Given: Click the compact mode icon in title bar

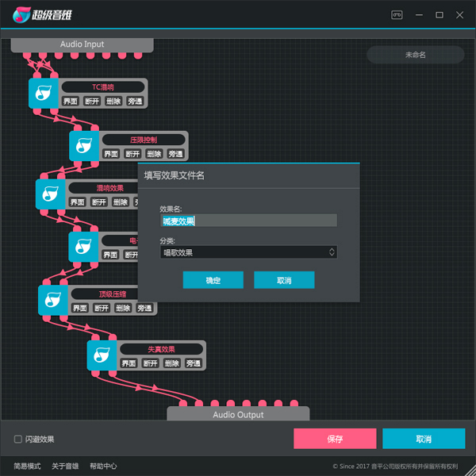Looking at the screenshot, I should pos(397,14).
